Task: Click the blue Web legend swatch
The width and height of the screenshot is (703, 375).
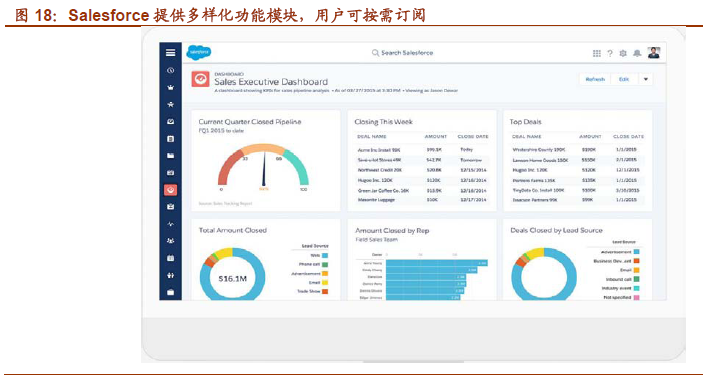Action: tap(325, 255)
